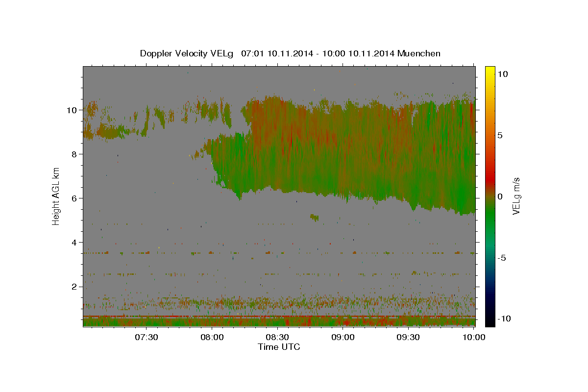Click the colorbar value -5 label
This screenshot has width=588, height=392.
502,258
